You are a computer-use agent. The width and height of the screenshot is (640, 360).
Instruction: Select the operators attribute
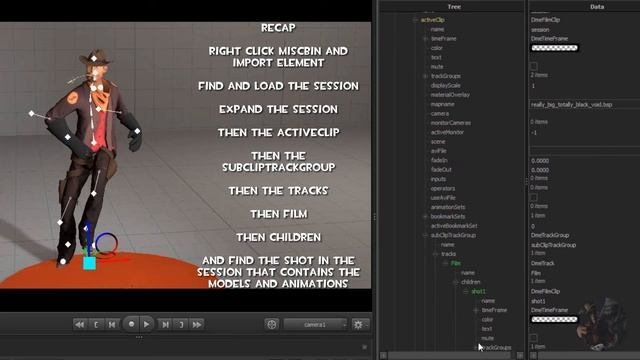click(443, 188)
